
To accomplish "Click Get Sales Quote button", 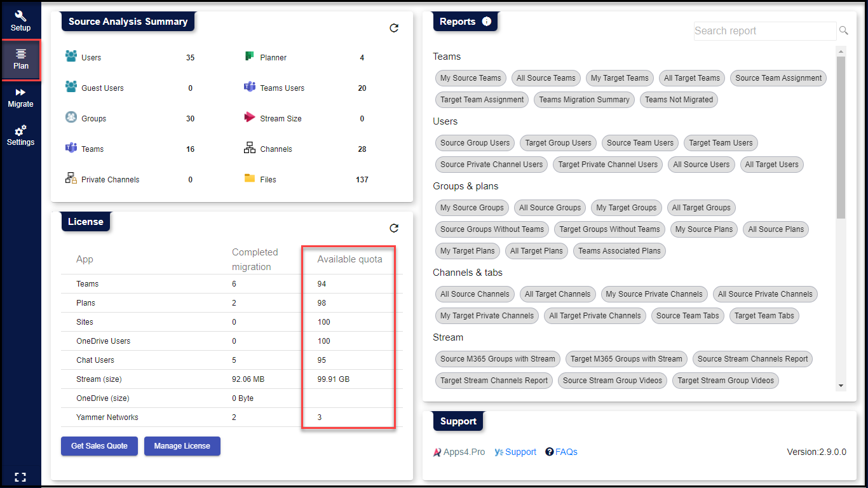I will pos(99,446).
